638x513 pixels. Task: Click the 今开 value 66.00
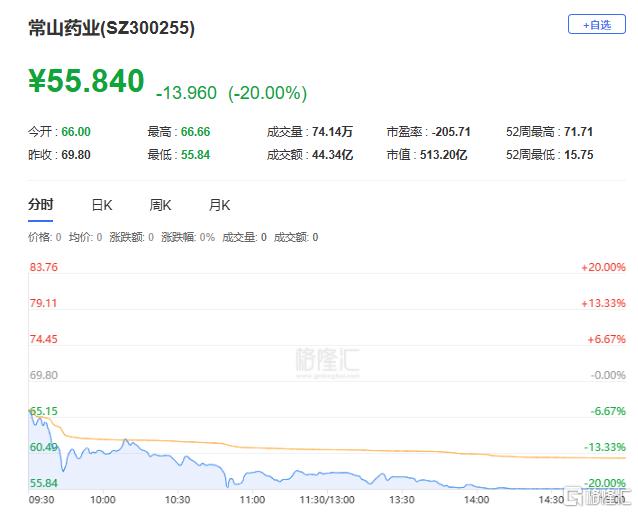[76, 132]
